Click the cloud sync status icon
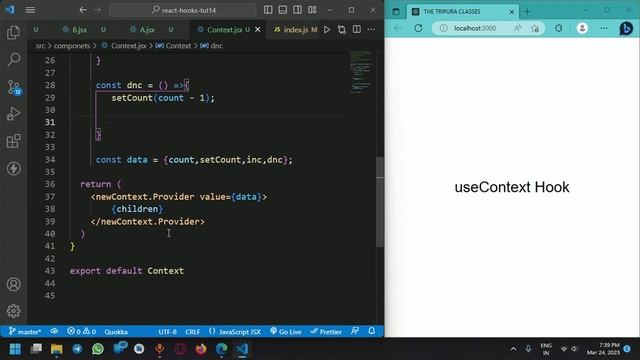This screenshot has height=360, width=640. coord(54,331)
